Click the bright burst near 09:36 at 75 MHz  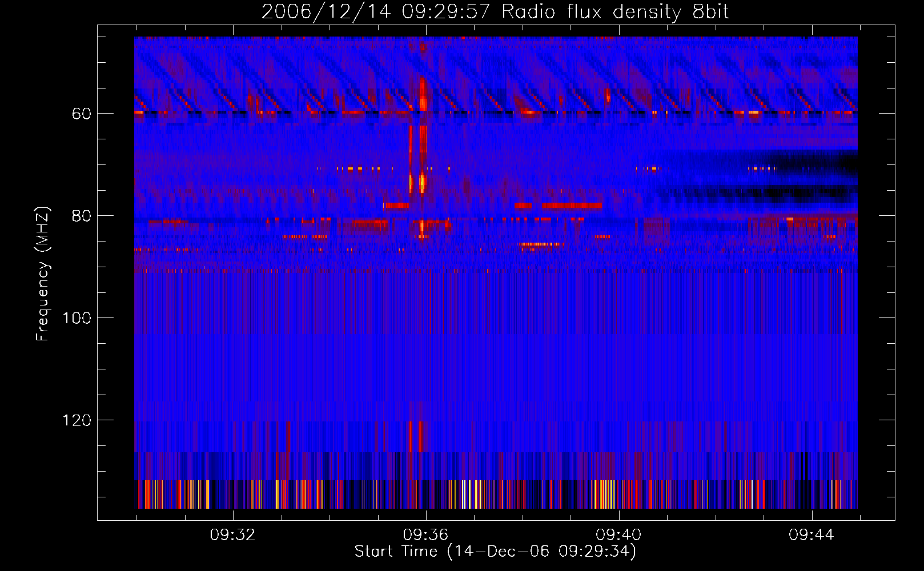422,183
